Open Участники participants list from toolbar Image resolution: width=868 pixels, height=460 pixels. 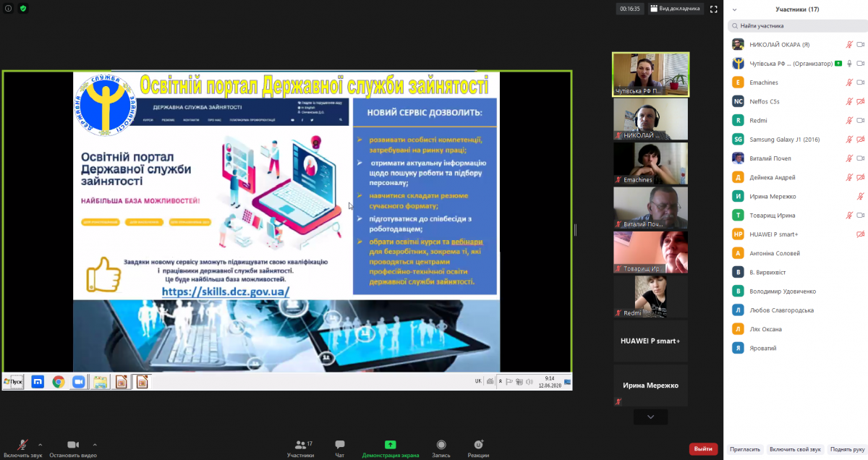click(300, 448)
